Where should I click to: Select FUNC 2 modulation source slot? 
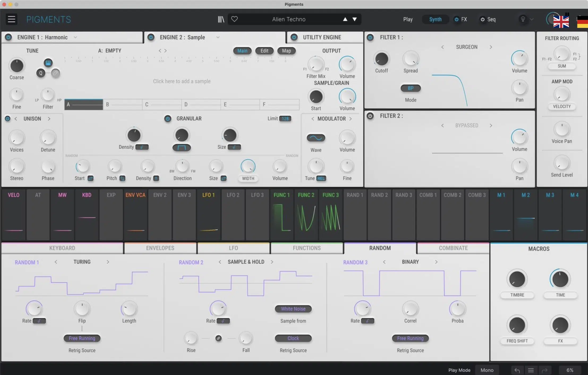306,215
